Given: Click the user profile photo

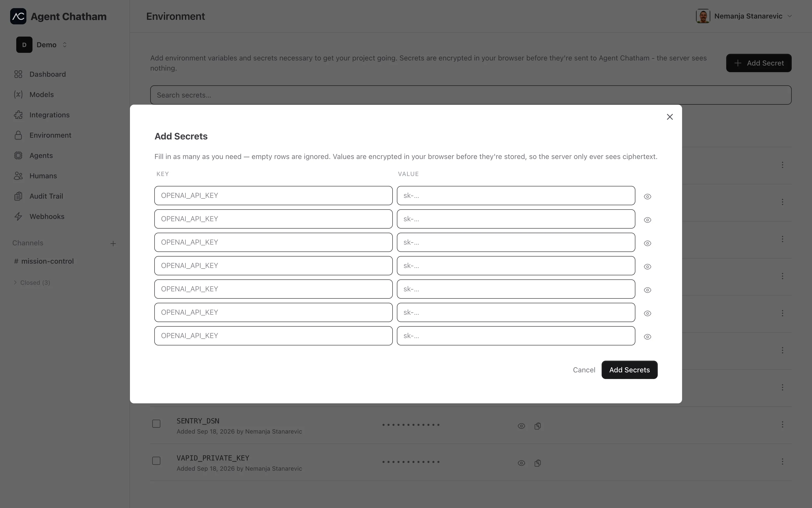Looking at the screenshot, I should (x=703, y=16).
